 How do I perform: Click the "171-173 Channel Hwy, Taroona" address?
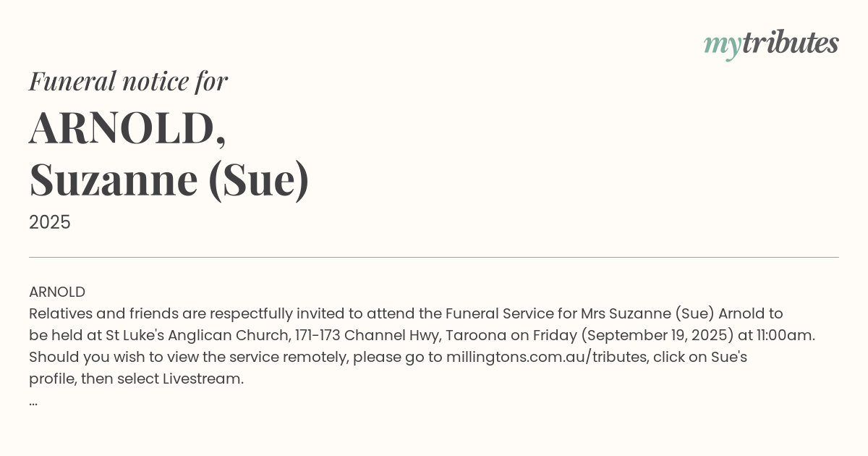click(x=394, y=335)
